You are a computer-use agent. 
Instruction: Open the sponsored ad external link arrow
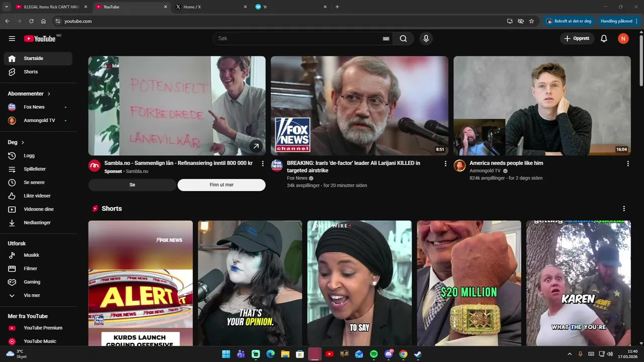(256, 146)
